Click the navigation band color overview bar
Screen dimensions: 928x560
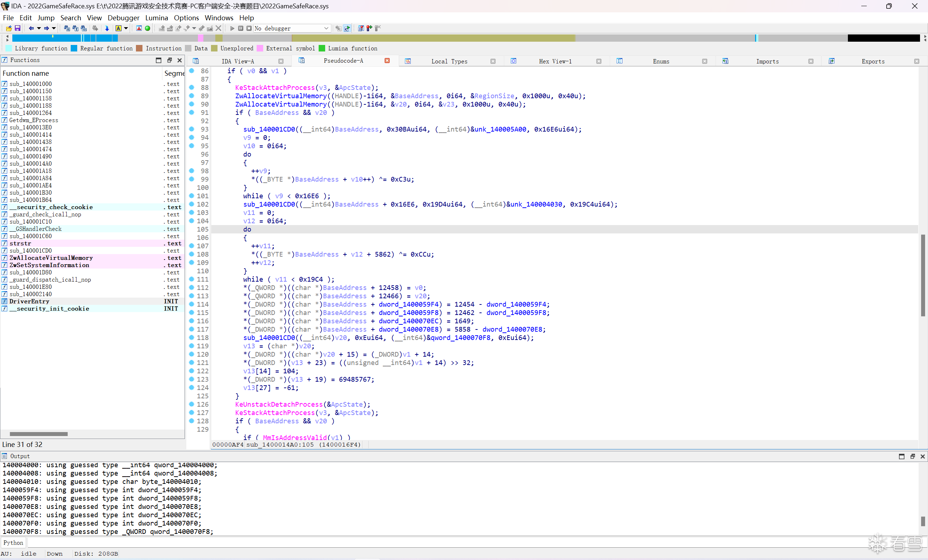[x=466, y=38]
